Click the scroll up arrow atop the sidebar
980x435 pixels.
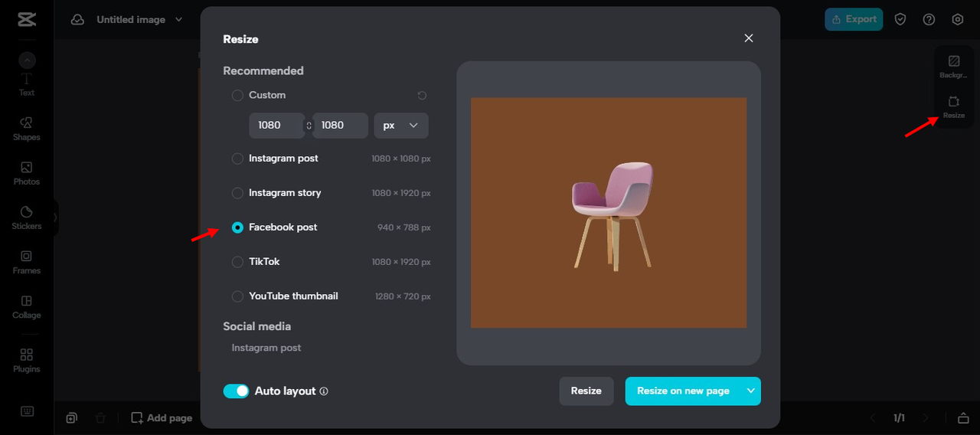point(27,60)
